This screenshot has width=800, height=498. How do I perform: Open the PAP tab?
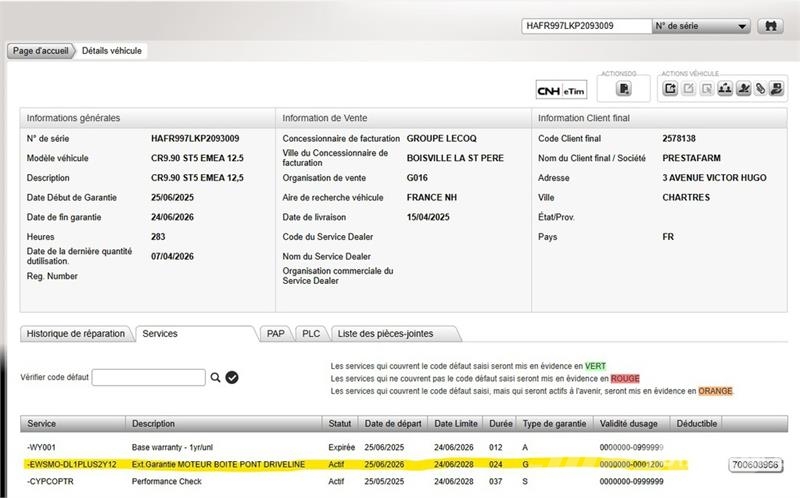(276, 334)
